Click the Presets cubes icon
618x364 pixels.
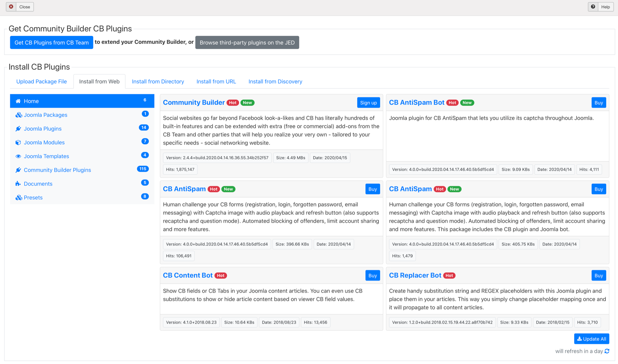pos(19,197)
